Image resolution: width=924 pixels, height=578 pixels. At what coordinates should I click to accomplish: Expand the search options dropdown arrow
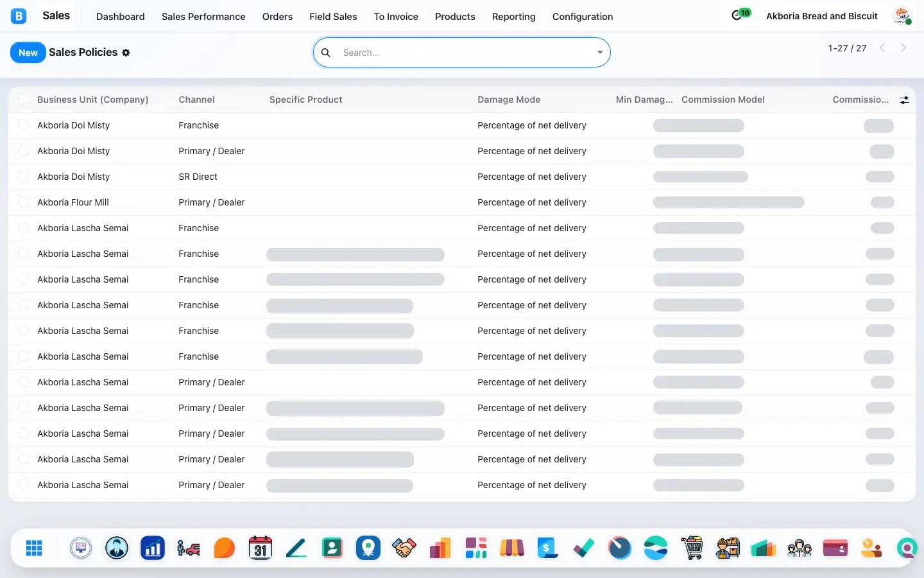600,53
